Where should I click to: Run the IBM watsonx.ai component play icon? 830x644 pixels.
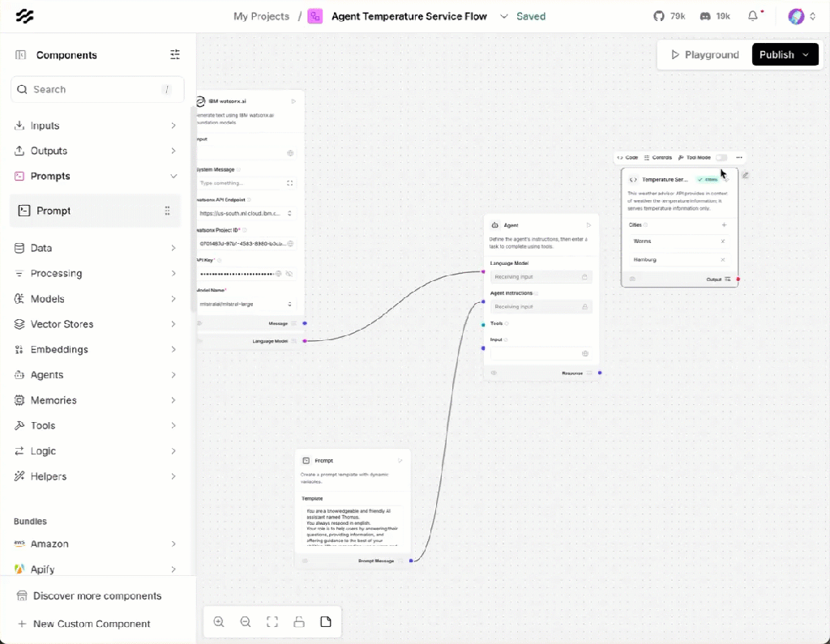pyautogui.click(x=293, y=101)
